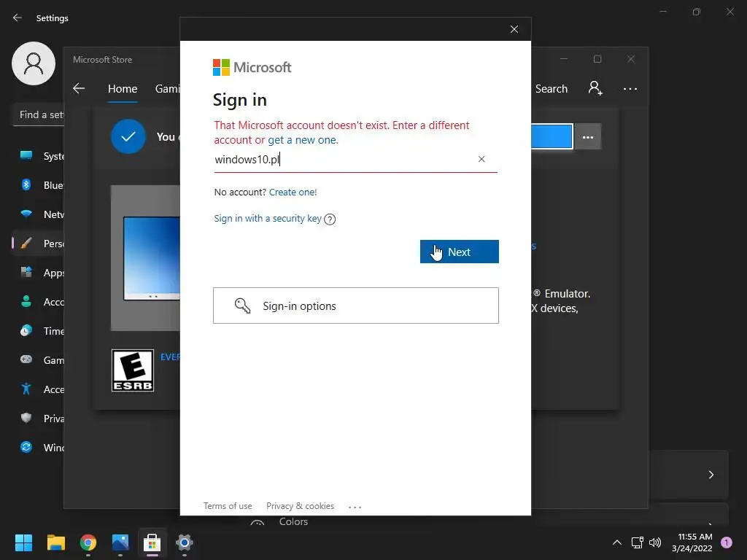
Task: Click the key icon in Sign-in options
Action: tap(242, 306)
